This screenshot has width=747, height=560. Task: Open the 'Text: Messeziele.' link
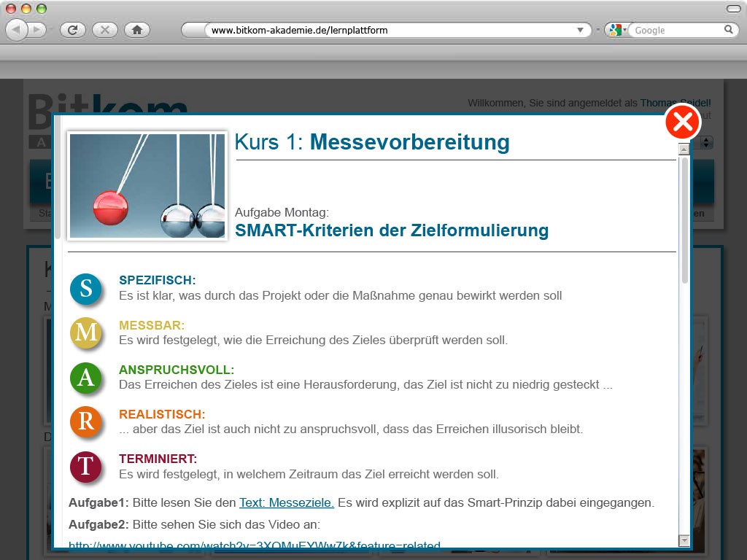pyautogui.click(x=286, y=502)
